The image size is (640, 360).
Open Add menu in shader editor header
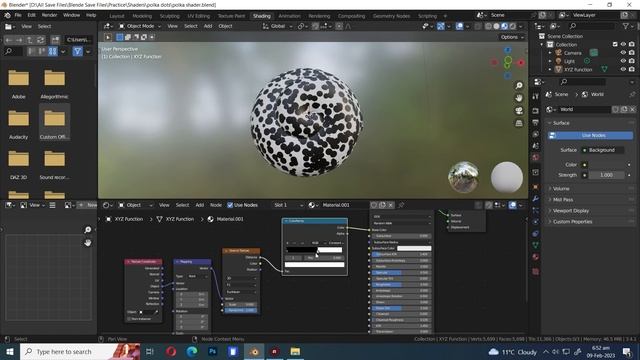click(200, 205)
